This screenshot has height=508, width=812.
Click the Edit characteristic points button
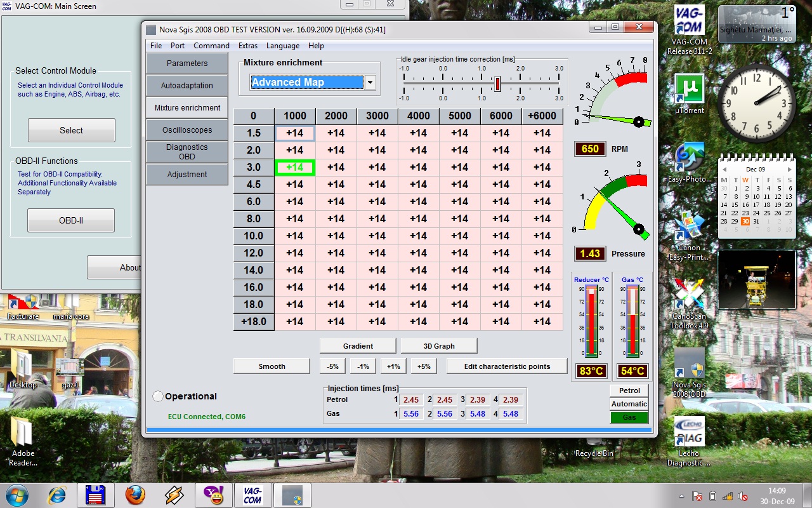pos(507,366)
